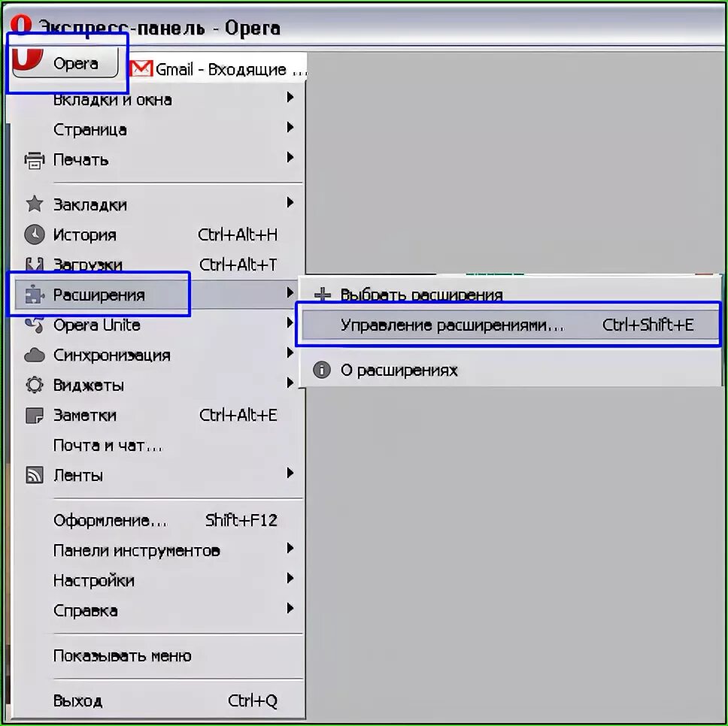This screenshot has width=728, height=726.
Task: Select Управление расширениями menu entry
Action: 509,325
